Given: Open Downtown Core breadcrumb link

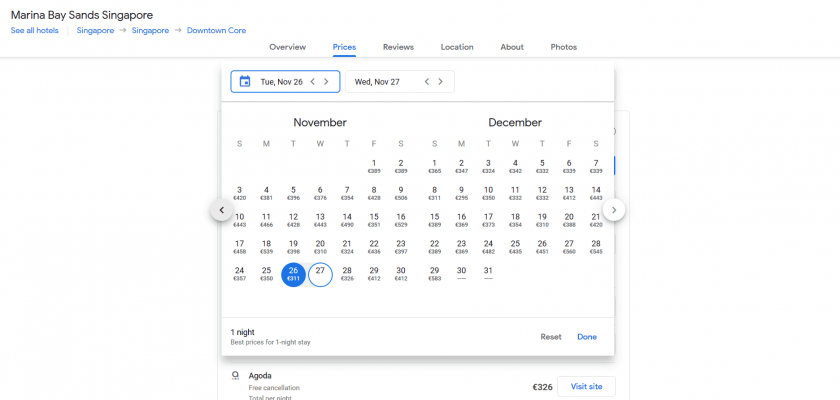Looking at the screenshot, I should 216,31.
